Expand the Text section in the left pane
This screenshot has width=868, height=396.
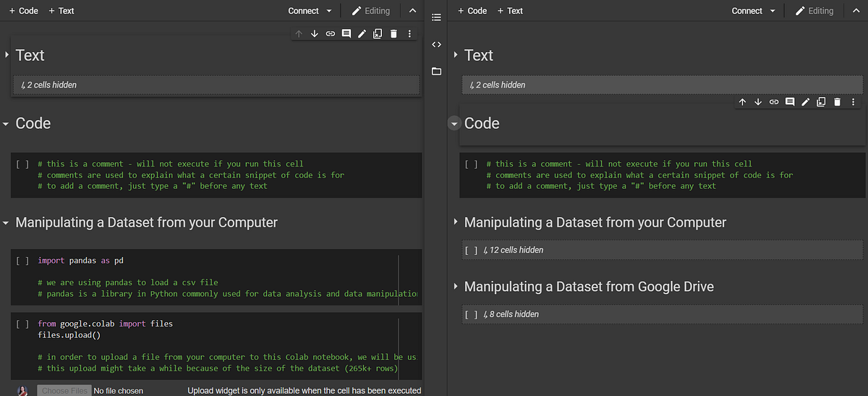[x=7, y=55]
